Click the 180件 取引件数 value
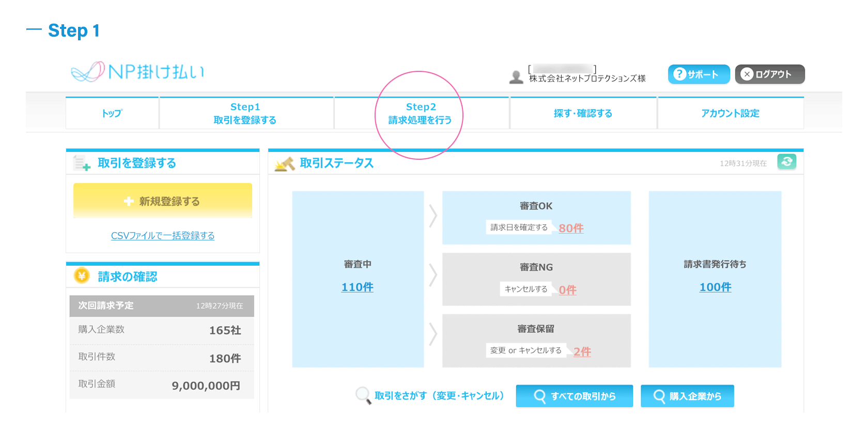Image resolution: width=868 pixels, height=428 pixels. [225, 358]
